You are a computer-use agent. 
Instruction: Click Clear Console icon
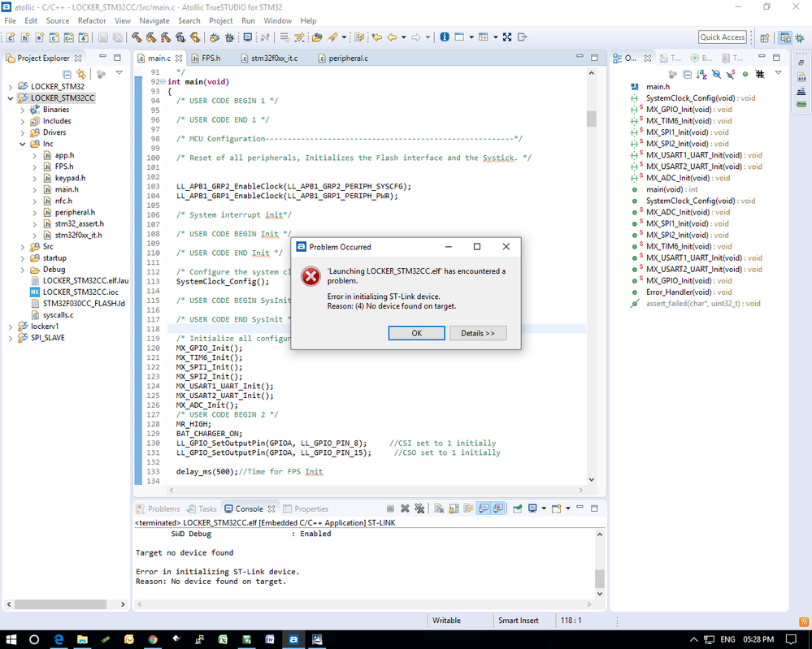click(439, 508)
